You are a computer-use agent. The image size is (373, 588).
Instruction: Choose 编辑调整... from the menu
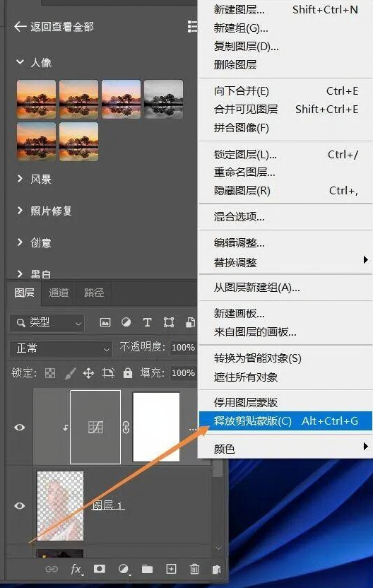[x=285, y=242]
